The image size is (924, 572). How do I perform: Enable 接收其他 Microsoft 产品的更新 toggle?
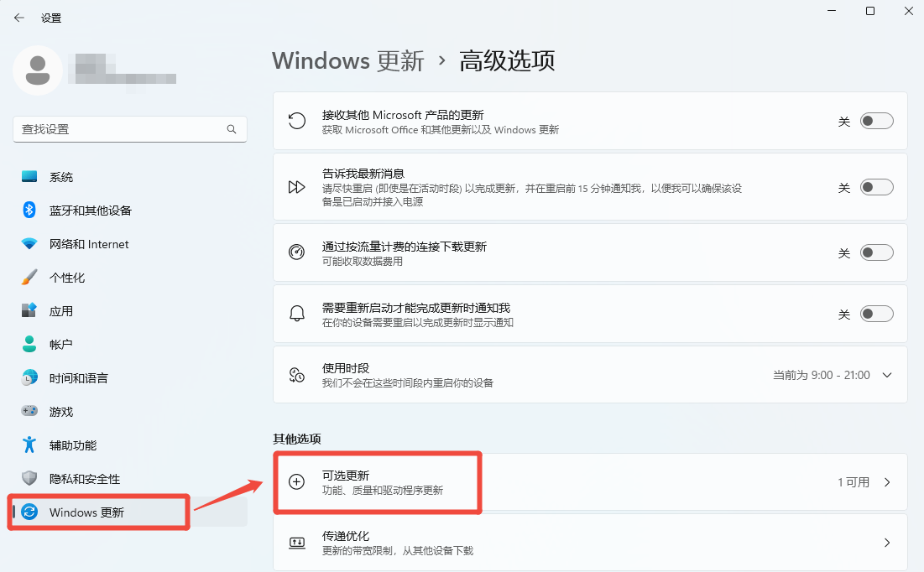coord(876,122)
